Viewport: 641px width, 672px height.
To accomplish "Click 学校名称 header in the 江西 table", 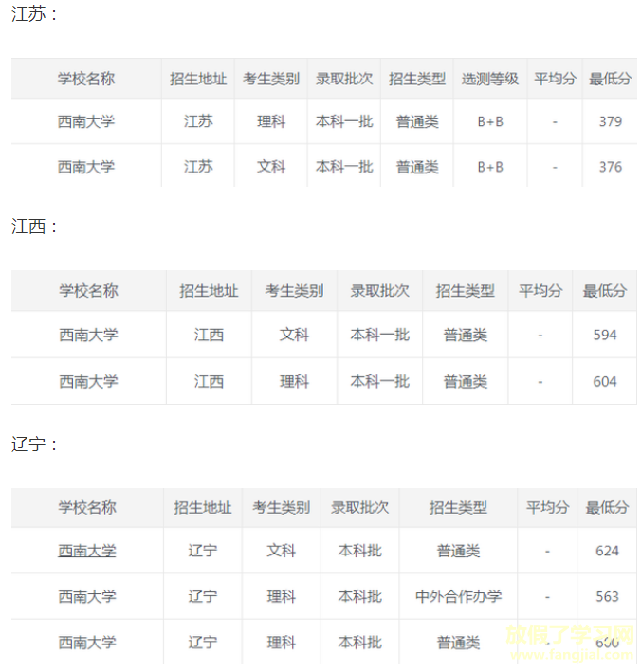I will point(88,291).
